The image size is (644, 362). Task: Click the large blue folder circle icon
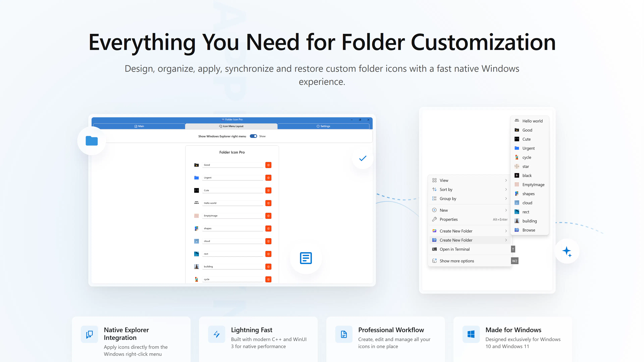point(92,141)
